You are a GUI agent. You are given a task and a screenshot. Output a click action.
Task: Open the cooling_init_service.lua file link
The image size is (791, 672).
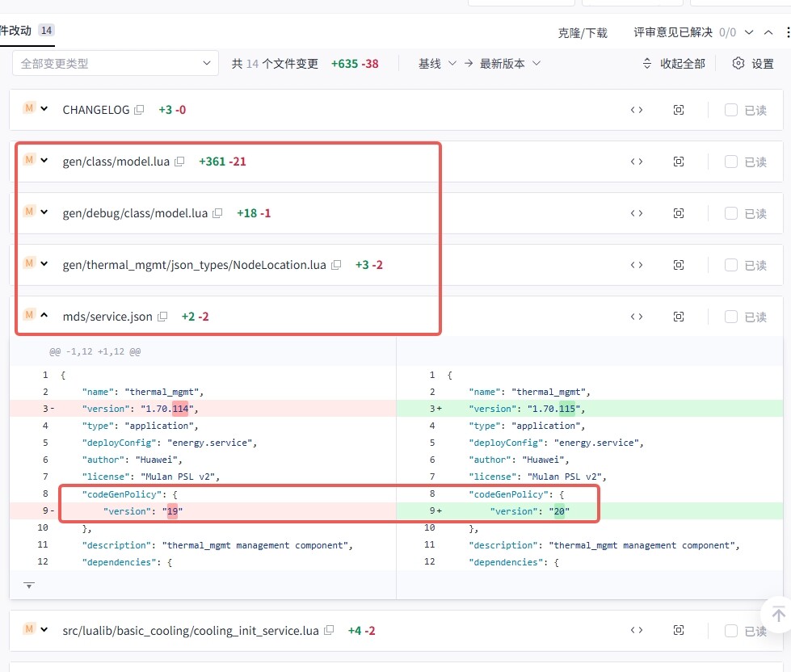(x=191, y=630)
